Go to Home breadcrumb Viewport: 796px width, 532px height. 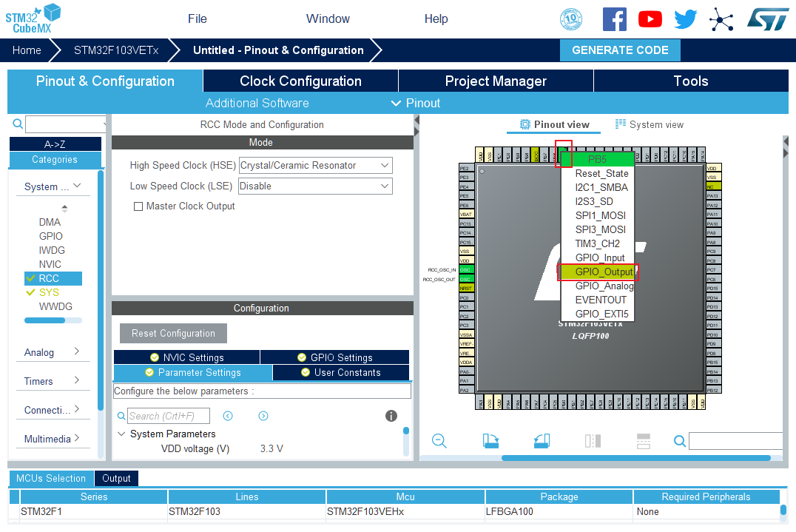click(x=27, y=50)
